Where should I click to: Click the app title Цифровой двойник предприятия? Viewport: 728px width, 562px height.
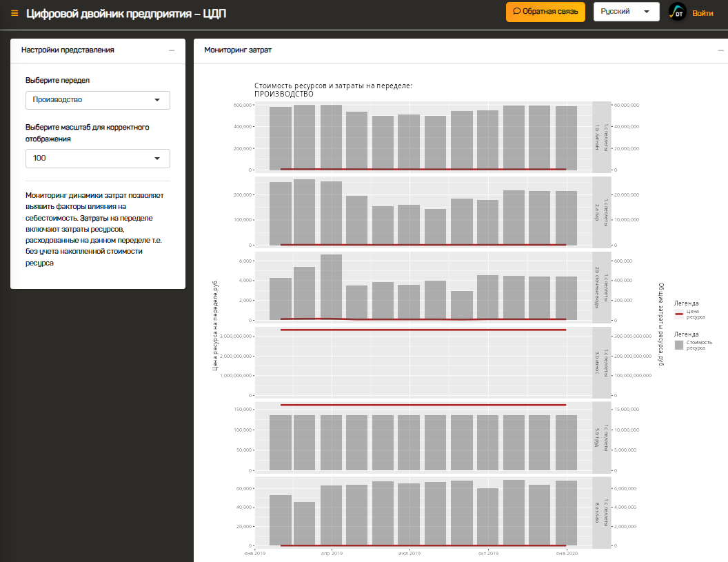point(125,14)
